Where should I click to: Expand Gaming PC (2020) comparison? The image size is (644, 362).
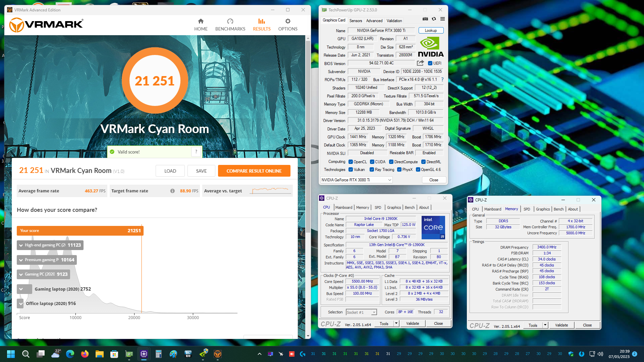(x=21, y=274)
